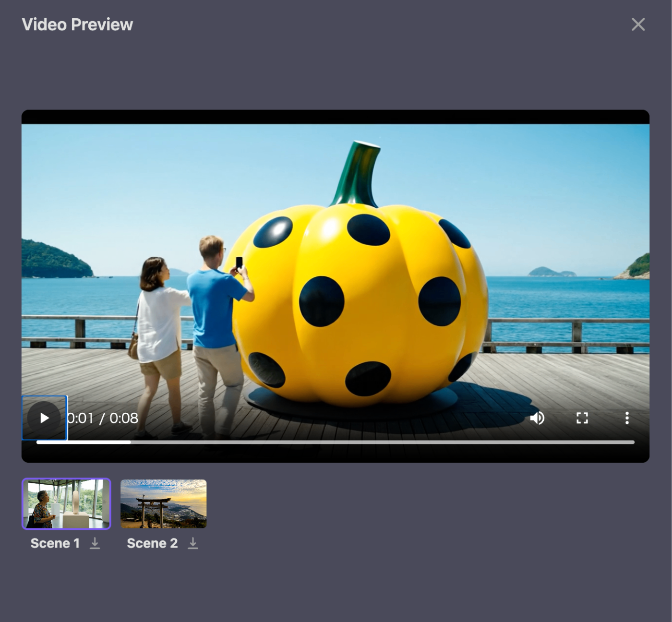The width and height of the screenshot is (672, 622).
Task: Click the Video Preview title
Action: tap(77, 24)
